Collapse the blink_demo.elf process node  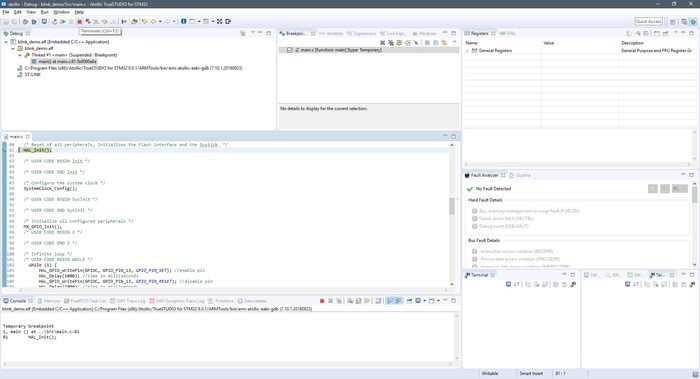(x=13, y=48)
